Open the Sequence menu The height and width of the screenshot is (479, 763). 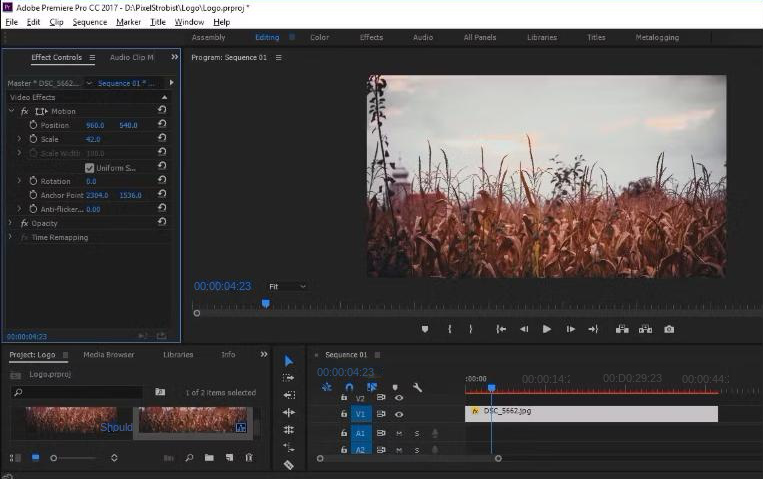click(89, 22)
